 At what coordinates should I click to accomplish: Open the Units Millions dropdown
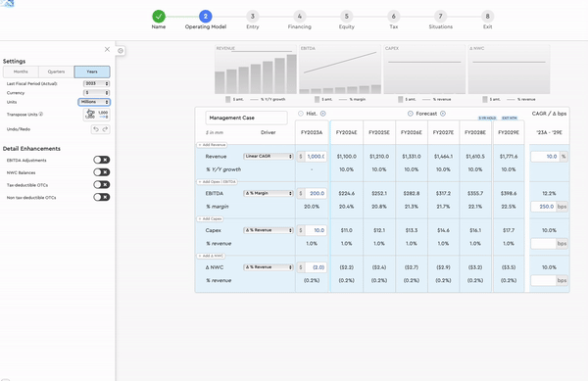click(x=94, y=102)
